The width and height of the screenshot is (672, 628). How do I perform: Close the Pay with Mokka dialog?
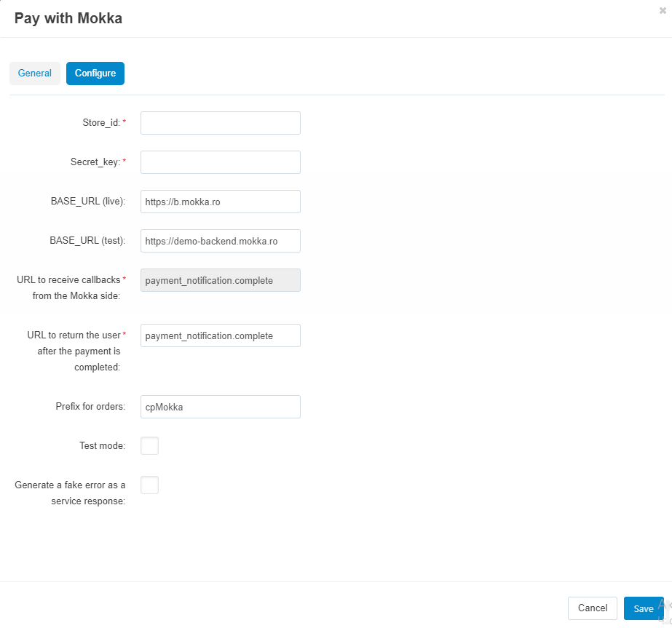(663, 11)
